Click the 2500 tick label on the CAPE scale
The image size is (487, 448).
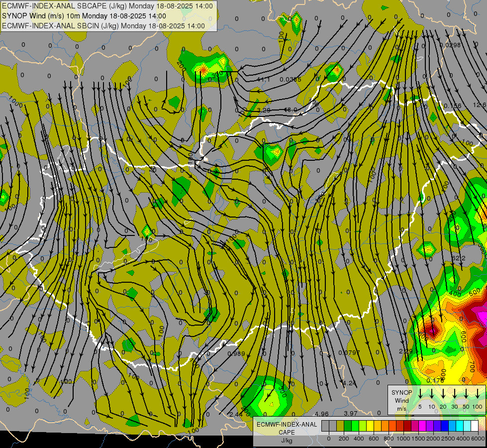(x=448, y=439)
